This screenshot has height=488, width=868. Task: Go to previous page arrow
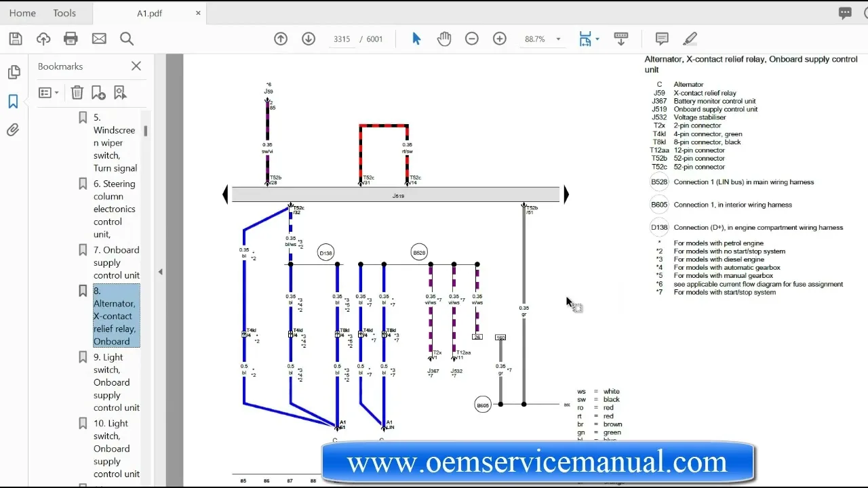coord(281,39)
